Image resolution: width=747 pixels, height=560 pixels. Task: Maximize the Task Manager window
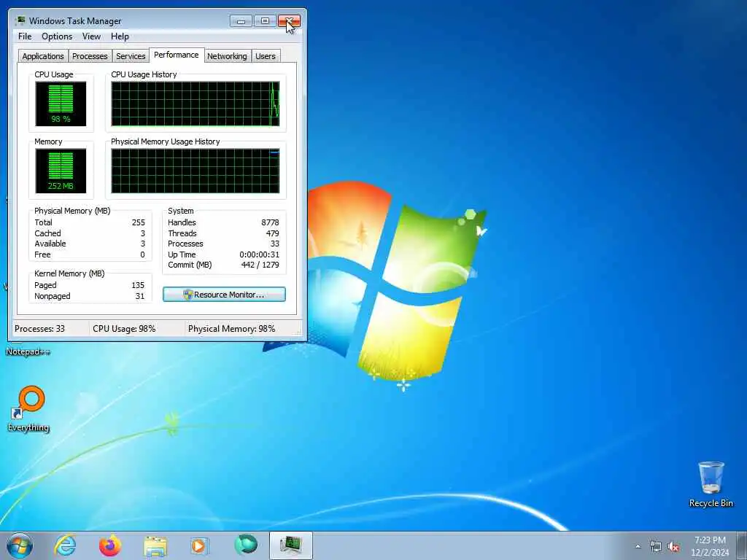pyautogui.click(x=265, y=21)
